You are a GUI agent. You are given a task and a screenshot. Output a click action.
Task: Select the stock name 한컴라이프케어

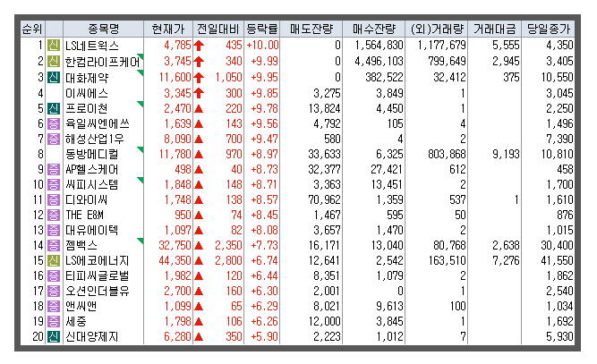102,61
